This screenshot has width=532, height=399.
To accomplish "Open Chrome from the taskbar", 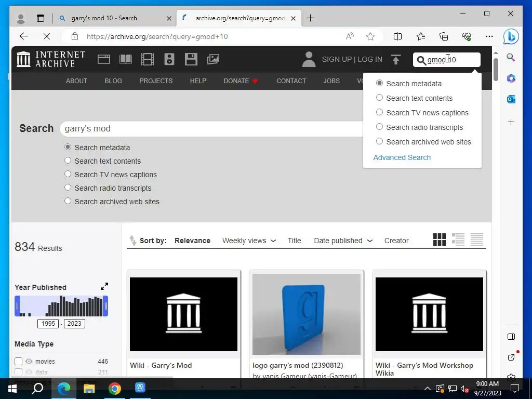I will pos(115,389).
